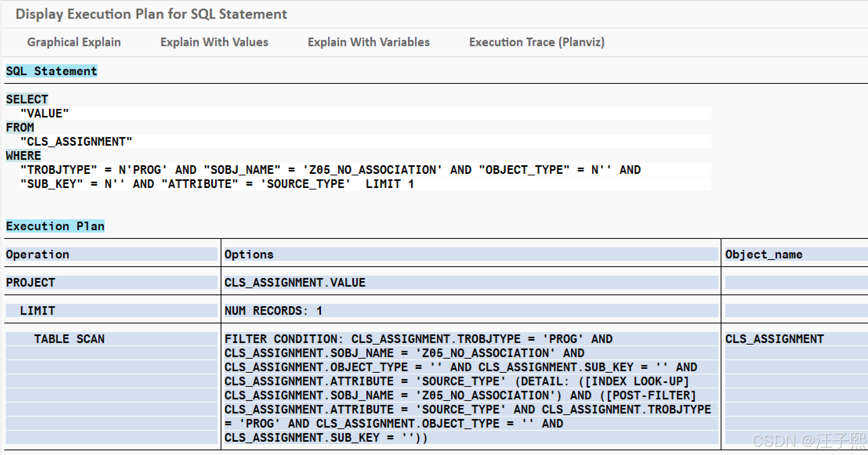Click the Options column header
The height and width of the screenshot is (455, 868).
click(x=249, y=255)
